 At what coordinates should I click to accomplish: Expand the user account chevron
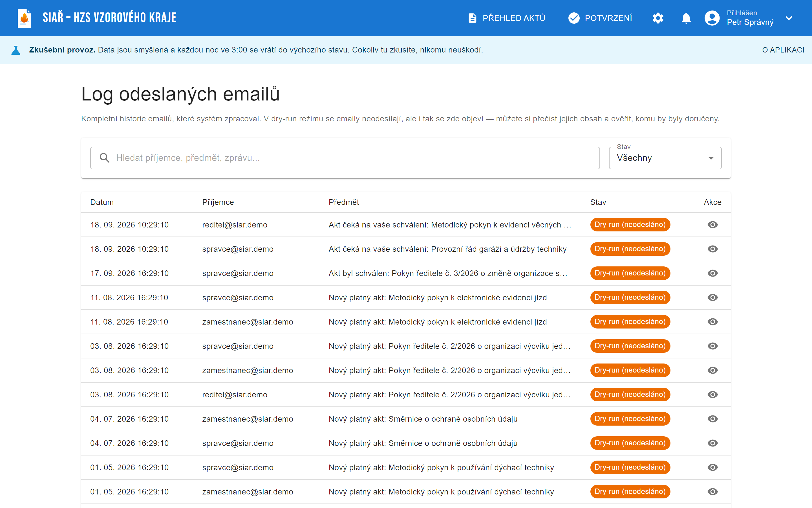pos(789,18)
